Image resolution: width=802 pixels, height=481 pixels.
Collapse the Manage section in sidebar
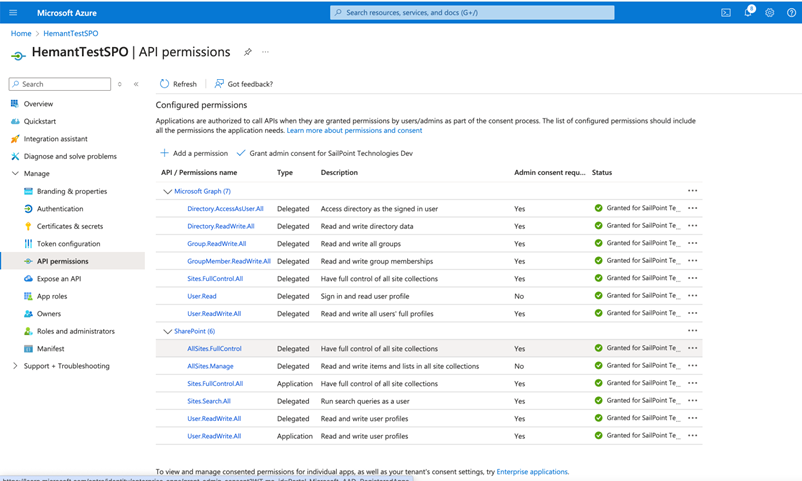click(x=15, y=174)
